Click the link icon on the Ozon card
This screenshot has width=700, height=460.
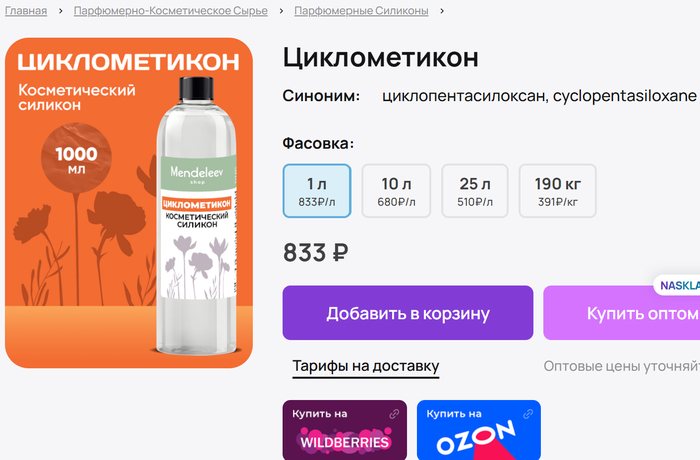tap(528, 414)
